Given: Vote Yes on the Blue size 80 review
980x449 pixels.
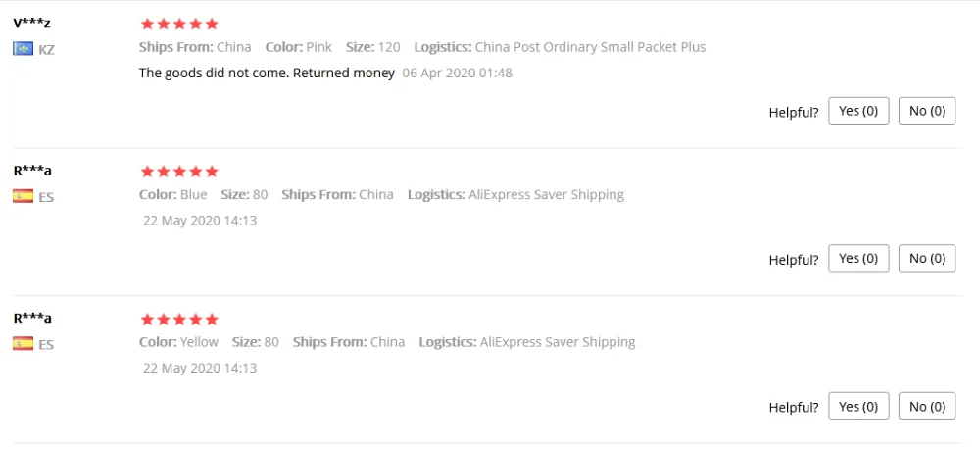Looking at the screenshot, I should 858,259.
